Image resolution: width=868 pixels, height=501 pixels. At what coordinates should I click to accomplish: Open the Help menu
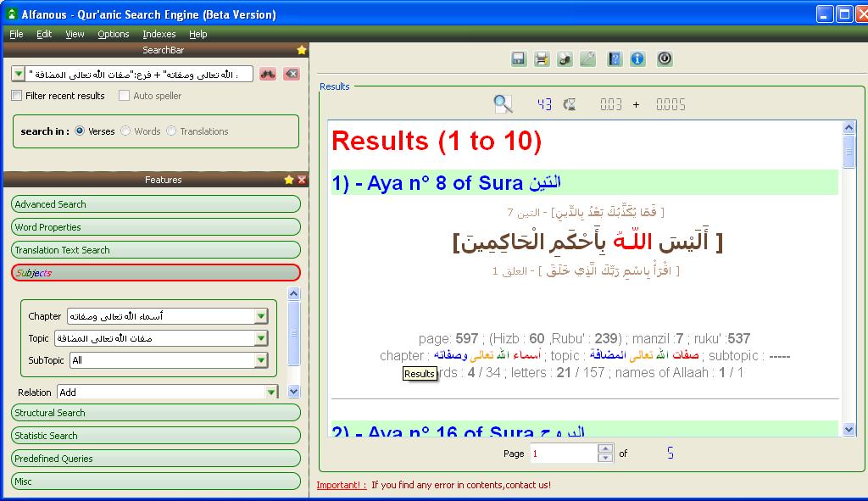tap(198, 34)
